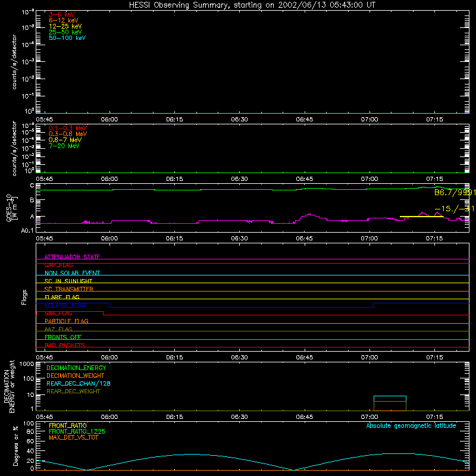Select the FLARE_FLAG label
The image size is (476, 476).
62,297
